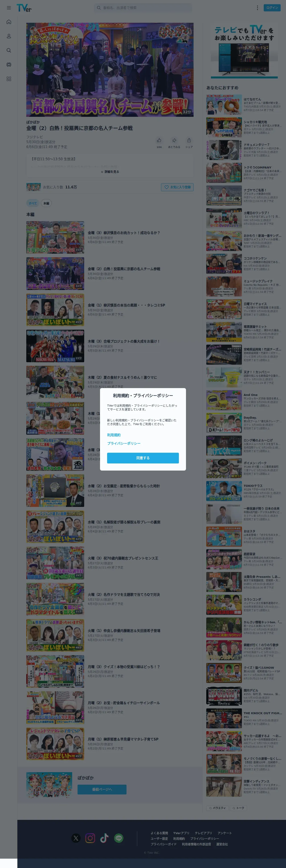Open episode 金曜（3）柳沢慎吾のお肉カット thumbnail
Viewport: 286px width, 868px height.
coord(55,237)
